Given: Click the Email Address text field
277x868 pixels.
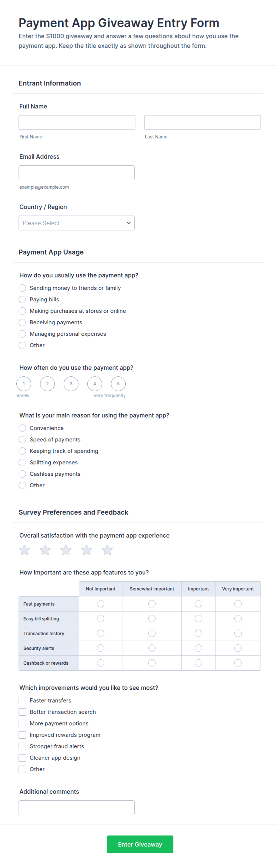Looking at the screenshot, I should pos(77,173).
